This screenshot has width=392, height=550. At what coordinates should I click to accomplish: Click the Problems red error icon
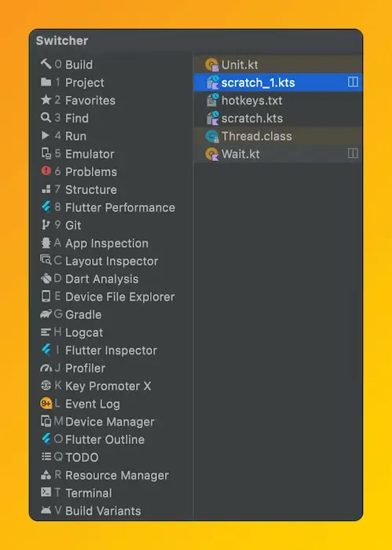(46, 170)
